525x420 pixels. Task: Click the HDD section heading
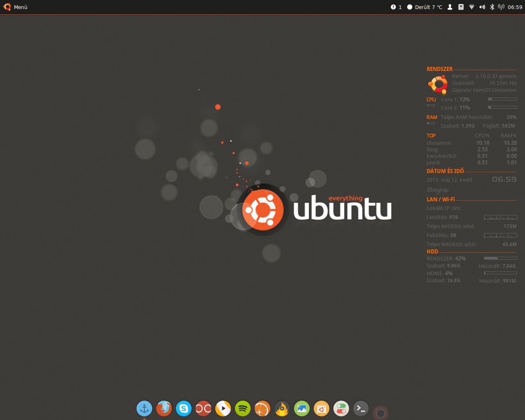click(x=432, y=251)
